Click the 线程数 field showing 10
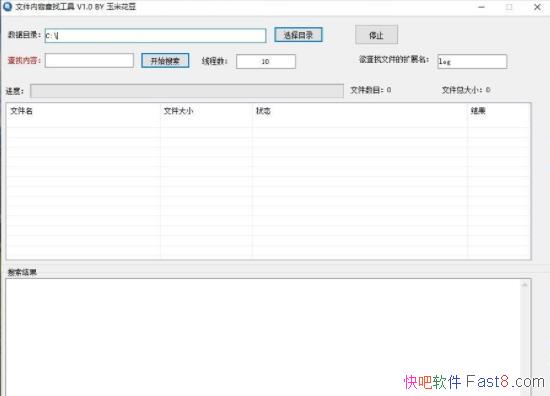This screenshot has height=396, width=550. pyautogui.click(x=266, y=61)
